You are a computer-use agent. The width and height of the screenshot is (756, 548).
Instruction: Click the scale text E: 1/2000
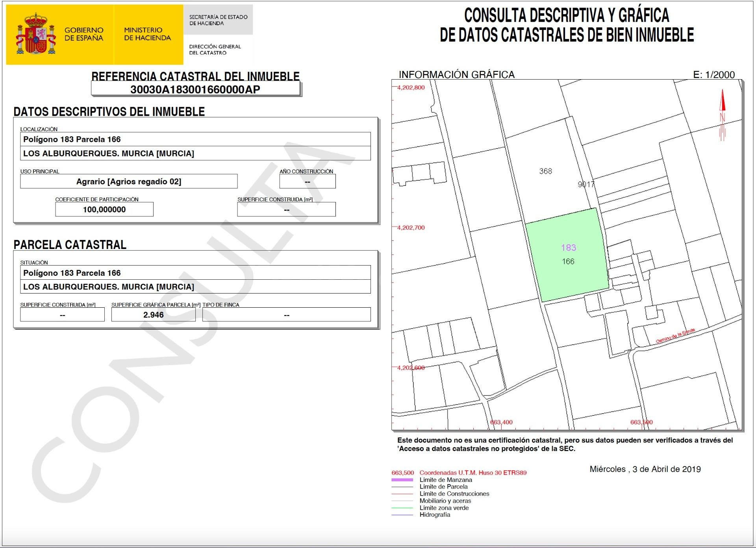714,75
